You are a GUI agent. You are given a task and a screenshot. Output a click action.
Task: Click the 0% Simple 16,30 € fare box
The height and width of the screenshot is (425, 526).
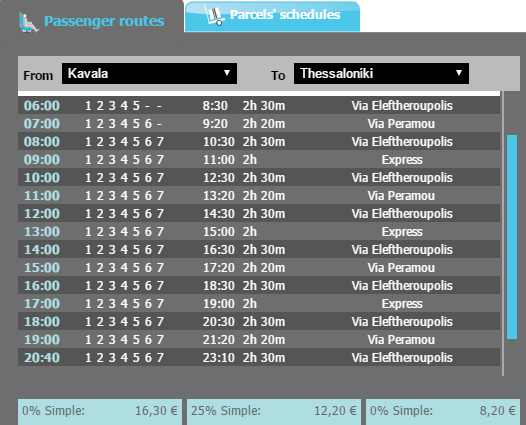tap(100, 412)
